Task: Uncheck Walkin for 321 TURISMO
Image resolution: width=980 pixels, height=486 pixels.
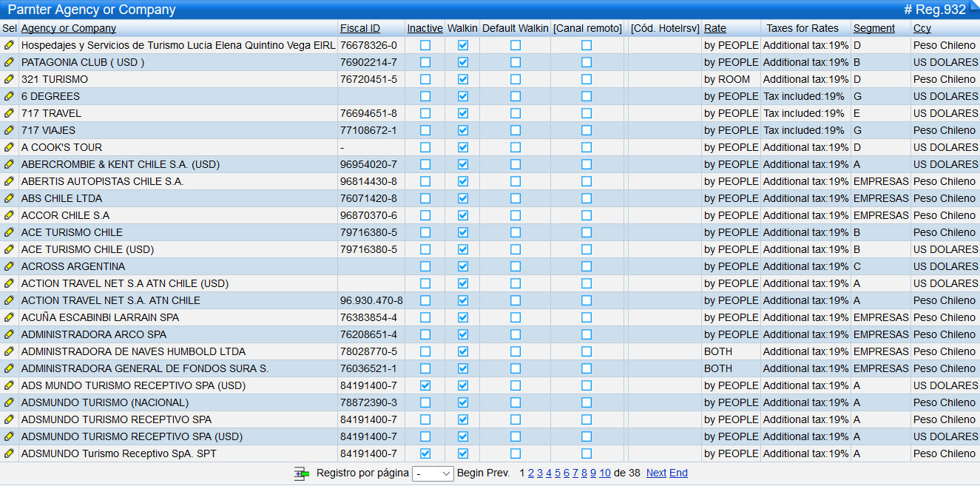Action: (x=463, y=79)
